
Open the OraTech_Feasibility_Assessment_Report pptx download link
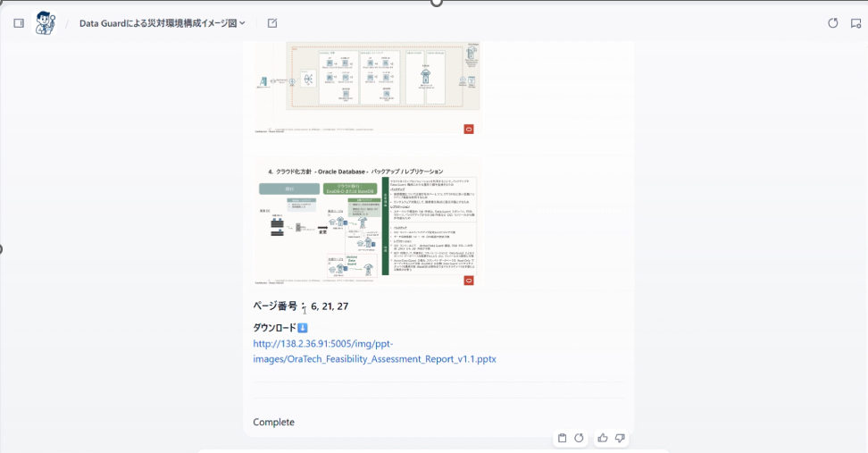click(374, 351)
